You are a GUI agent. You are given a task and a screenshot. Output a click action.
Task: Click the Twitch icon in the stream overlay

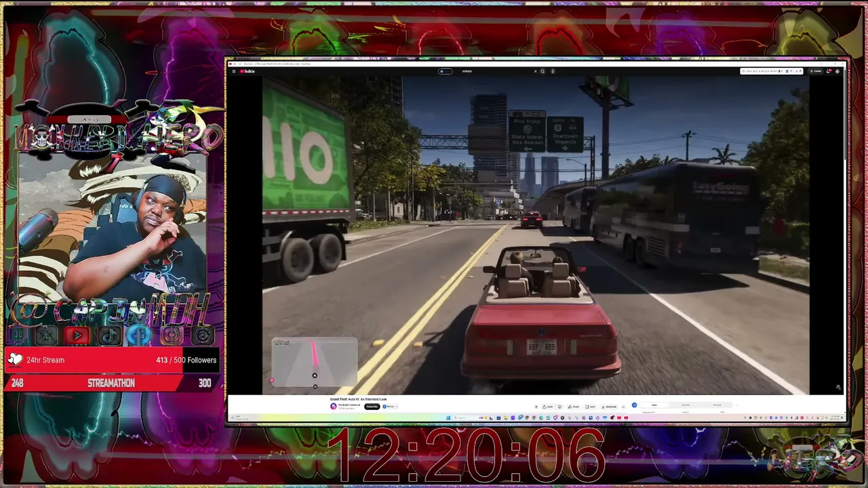coord(18,335)
